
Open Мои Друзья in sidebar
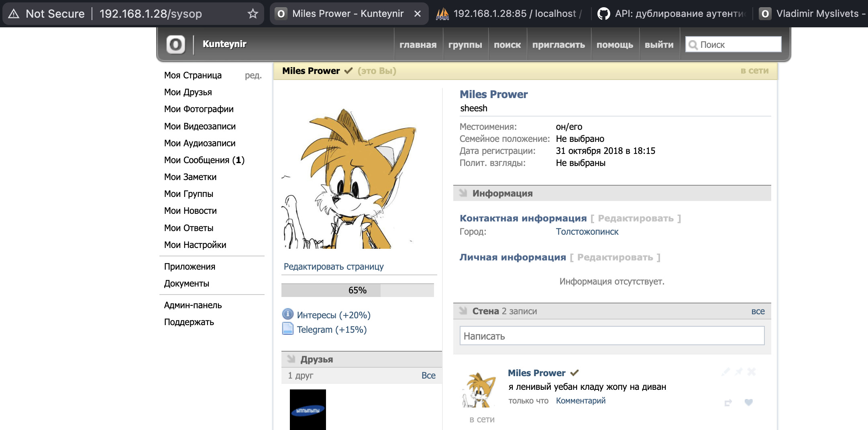[188, 92]
